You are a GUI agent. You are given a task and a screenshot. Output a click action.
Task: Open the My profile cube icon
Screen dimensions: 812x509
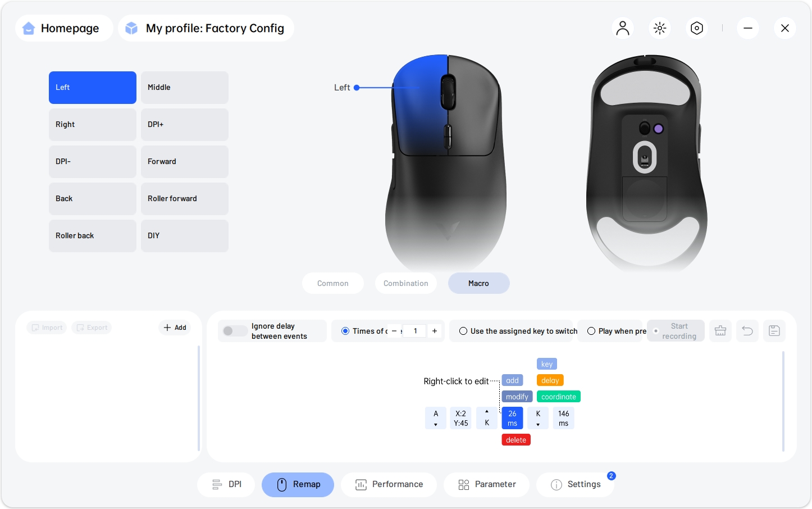(131, 28)
